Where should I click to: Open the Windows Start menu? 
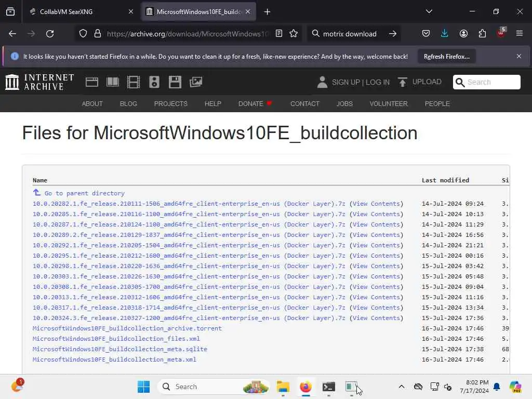(x=143, y=387)
